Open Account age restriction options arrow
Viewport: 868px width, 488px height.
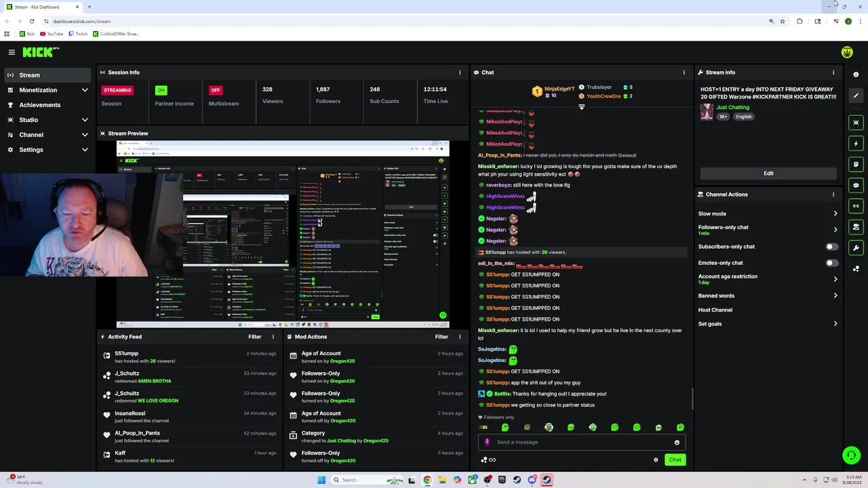point(835,279)
